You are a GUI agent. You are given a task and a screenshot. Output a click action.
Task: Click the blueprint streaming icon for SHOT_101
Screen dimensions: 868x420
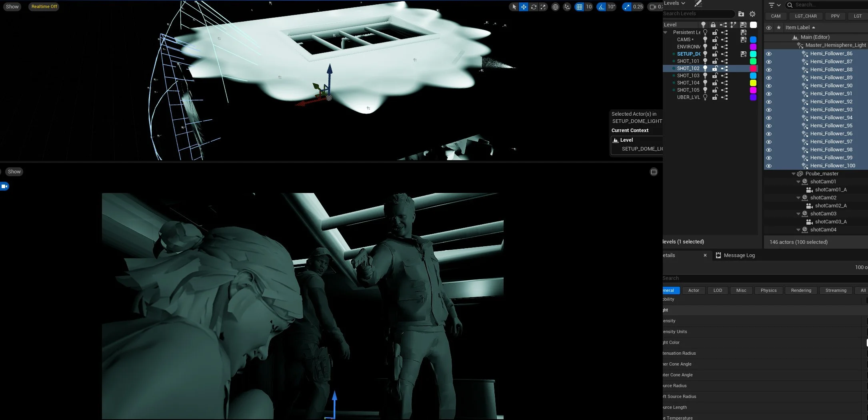(x=724, y=61)
